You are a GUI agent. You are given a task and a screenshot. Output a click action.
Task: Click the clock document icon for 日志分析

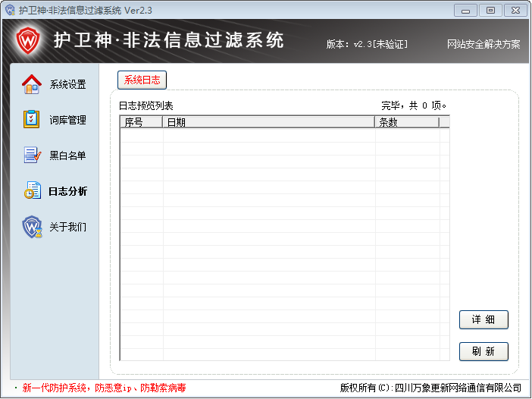coord(33,190)
